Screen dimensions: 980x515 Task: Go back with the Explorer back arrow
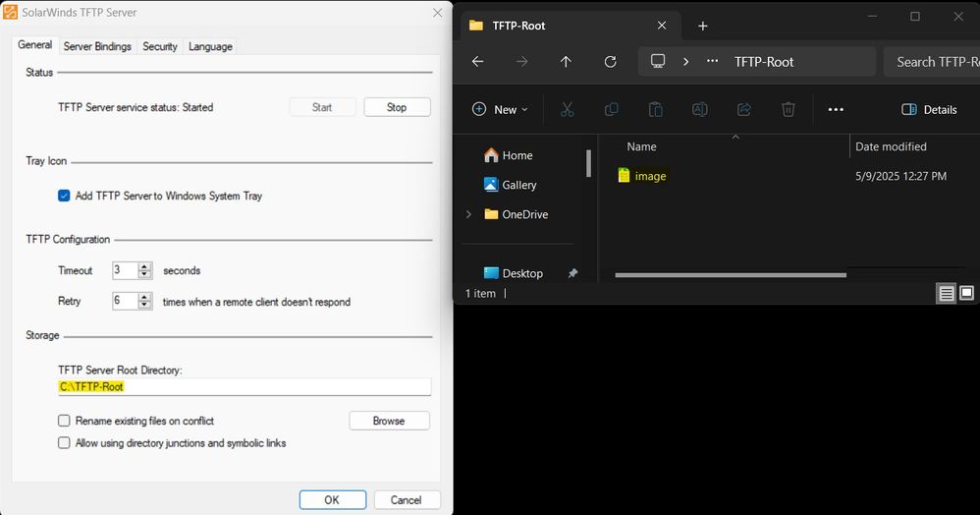pyautogui.click(x=477, y=61)
